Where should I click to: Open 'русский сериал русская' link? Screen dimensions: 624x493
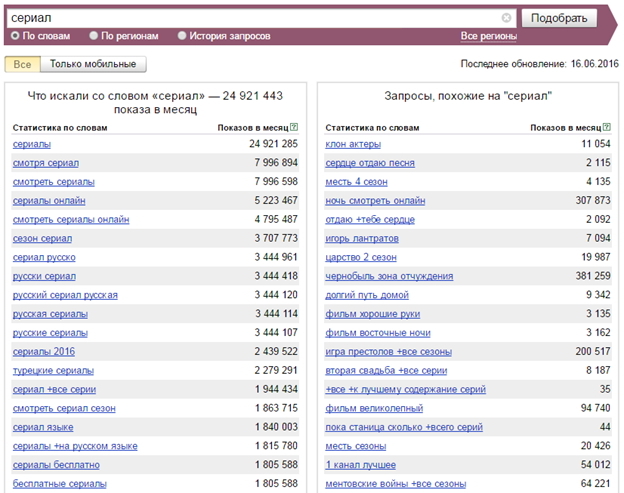point(65,295)
